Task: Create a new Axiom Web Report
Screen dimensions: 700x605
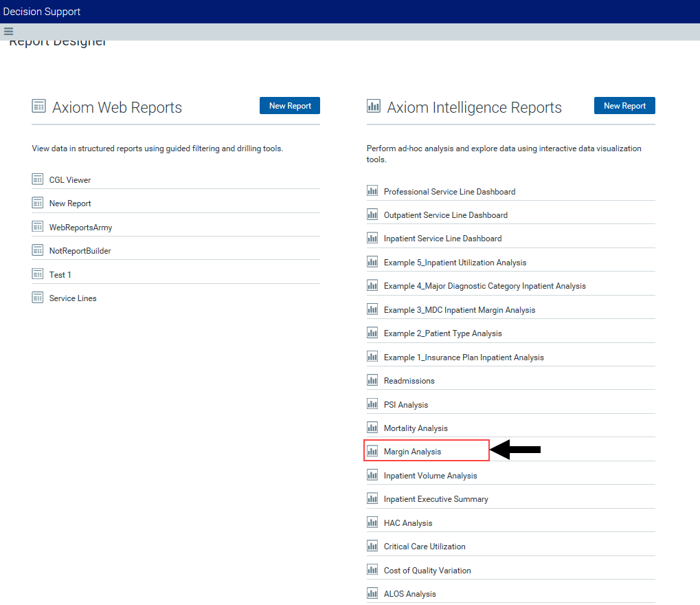Action: (290, 105)
